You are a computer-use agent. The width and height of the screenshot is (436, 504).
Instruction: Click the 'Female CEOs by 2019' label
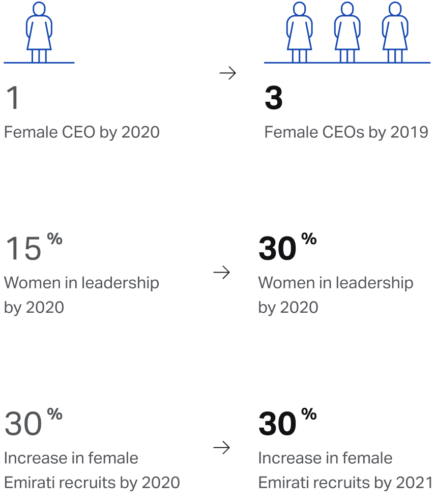tap(346, 132)
